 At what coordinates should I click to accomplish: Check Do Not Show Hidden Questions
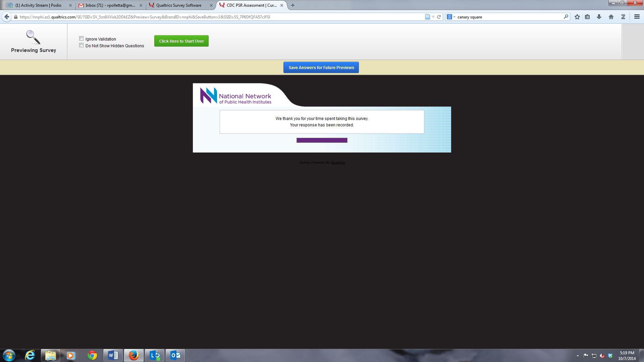pos(81,45)
